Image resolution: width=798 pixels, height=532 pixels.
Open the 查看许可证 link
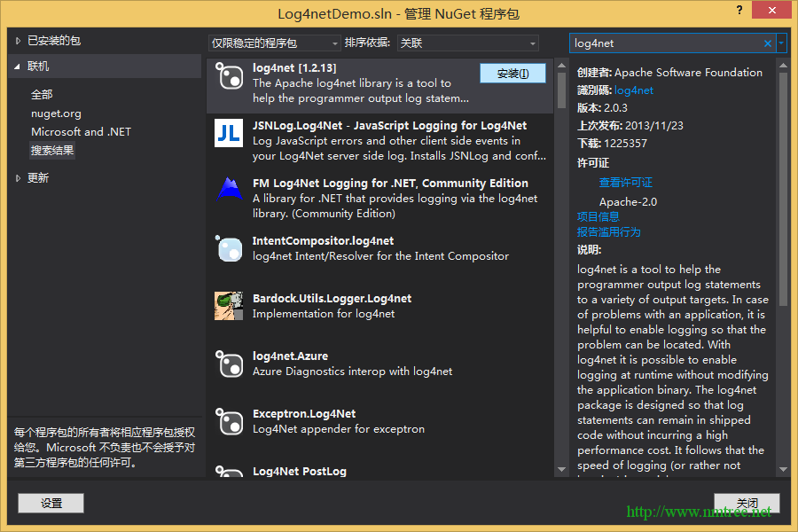click(625, 183)
